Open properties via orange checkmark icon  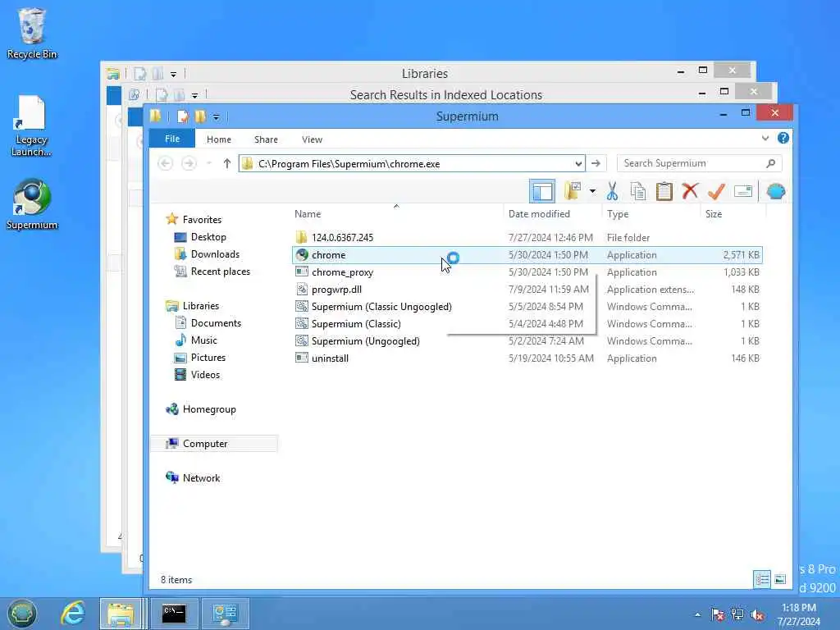[x=716, y=191]
